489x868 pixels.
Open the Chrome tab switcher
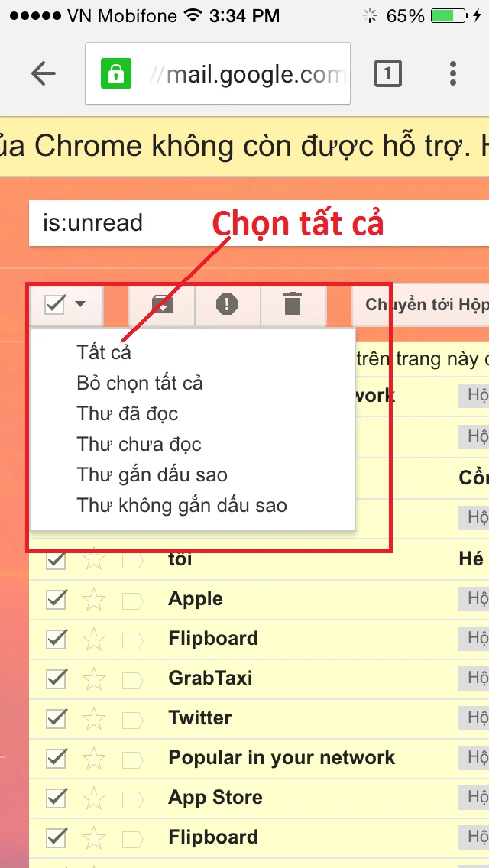pos(388,74)
